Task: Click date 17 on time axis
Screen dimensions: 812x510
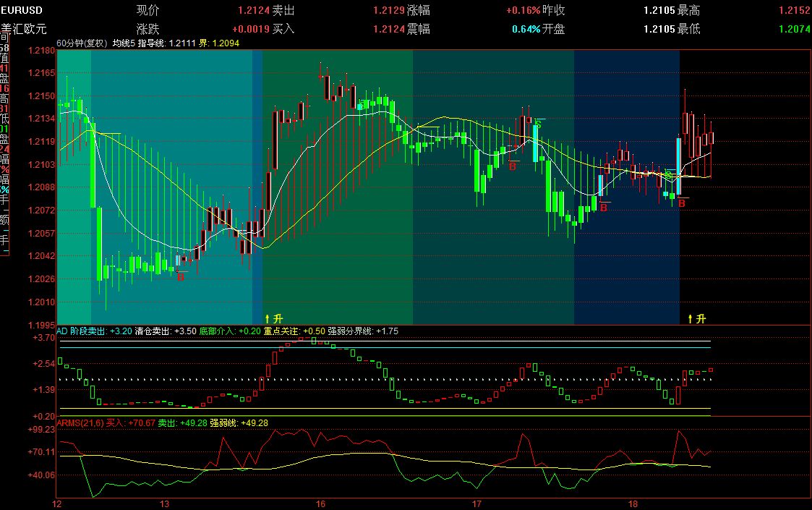Action: coord(476,503)
